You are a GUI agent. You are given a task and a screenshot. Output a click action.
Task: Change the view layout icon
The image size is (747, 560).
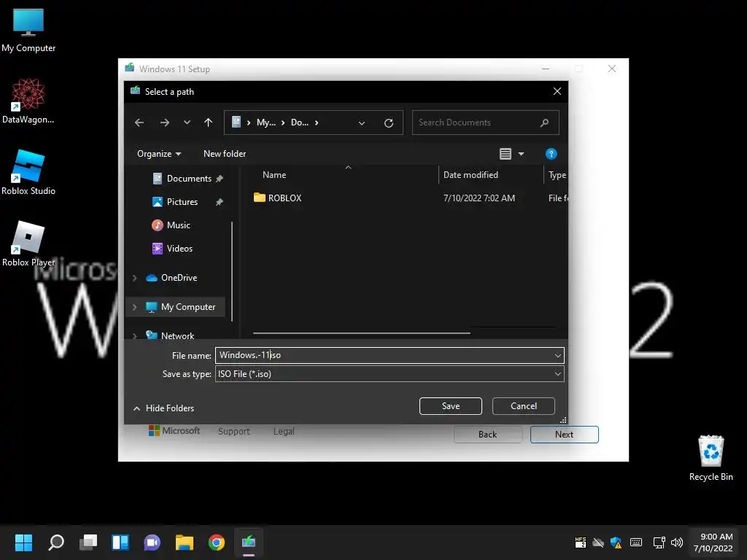506,154
